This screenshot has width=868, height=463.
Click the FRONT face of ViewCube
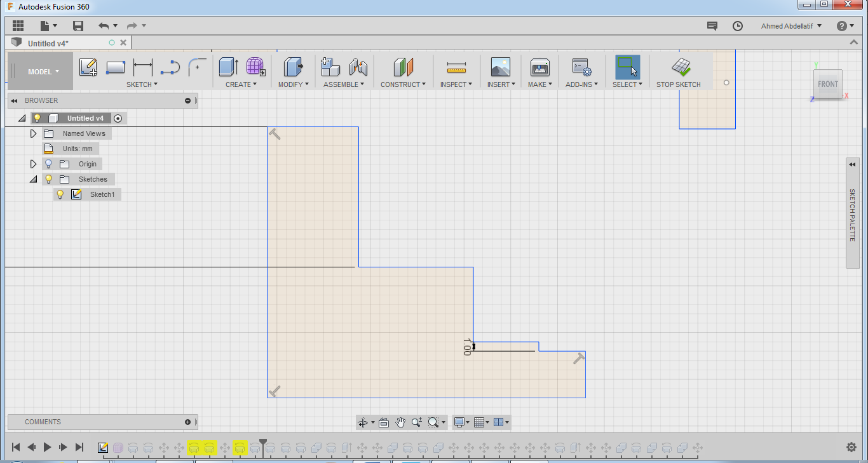pyautogui.click(x=828, y=84)
